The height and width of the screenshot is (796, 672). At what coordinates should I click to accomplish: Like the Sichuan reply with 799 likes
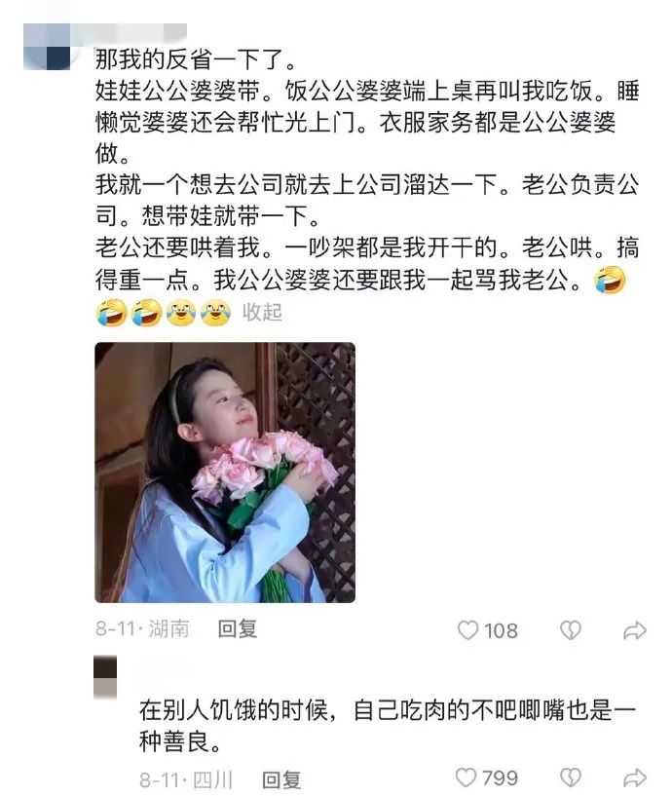point(466,777)
